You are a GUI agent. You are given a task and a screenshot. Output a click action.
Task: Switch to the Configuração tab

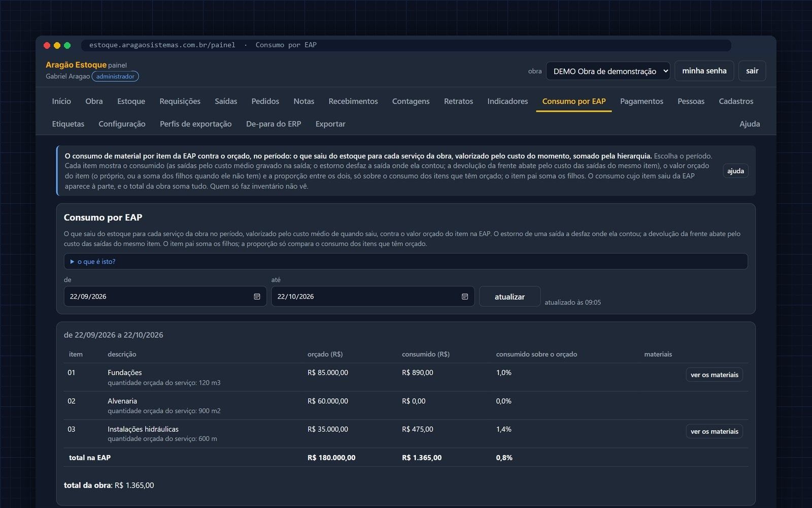click(122, 124)
